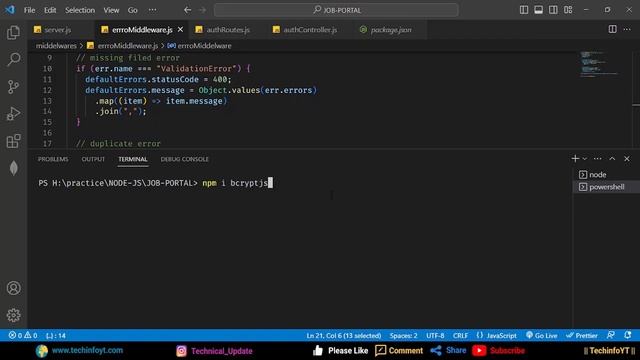Open notifications bell in status bar
The height and width of the screenshot is (360, 640).
pos(628,336)
